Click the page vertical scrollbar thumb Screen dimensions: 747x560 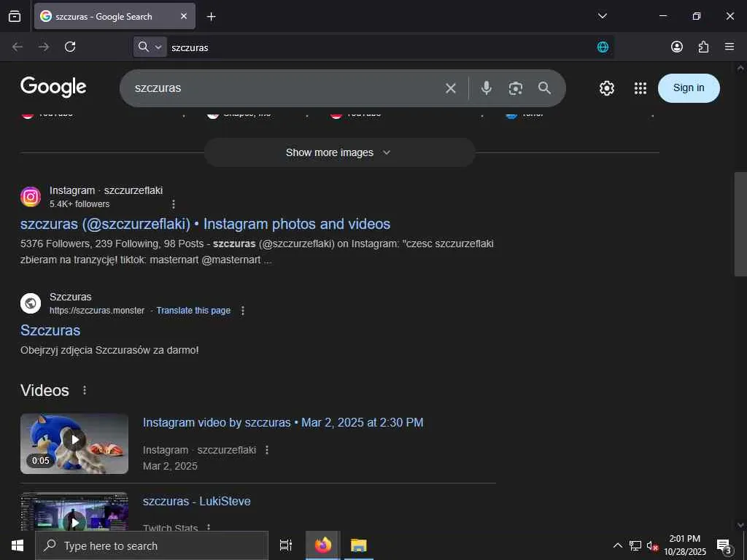740,224
